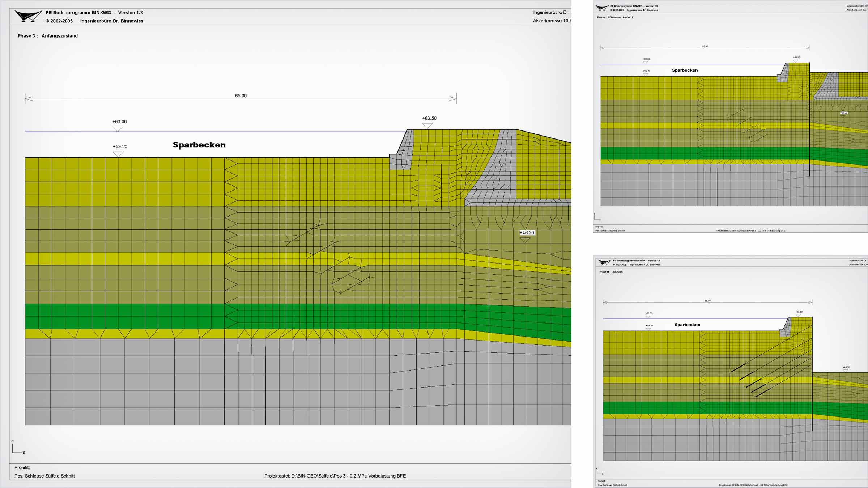The image size is (868, 488).
Task: Click the z/x axis indicator in Phase 4 view
Action: coord(597,217)
